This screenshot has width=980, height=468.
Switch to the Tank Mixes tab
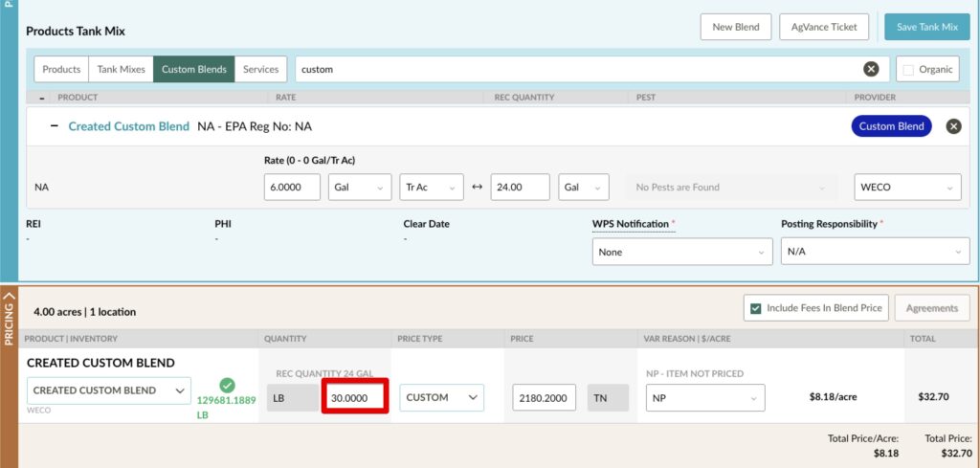coord(121,69)
